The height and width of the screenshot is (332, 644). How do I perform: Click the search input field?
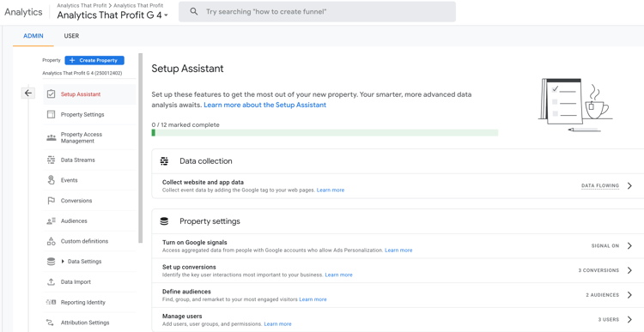[317, 11]
